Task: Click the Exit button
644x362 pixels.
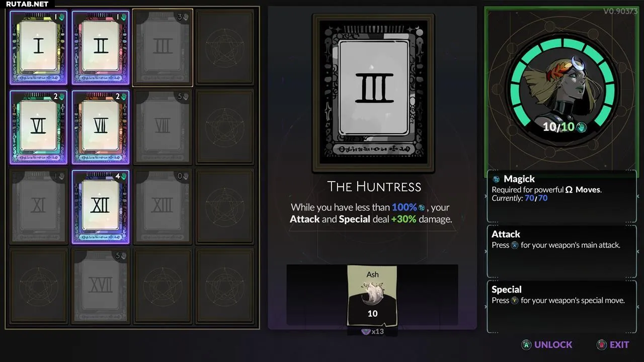Action: coord(613,344)
